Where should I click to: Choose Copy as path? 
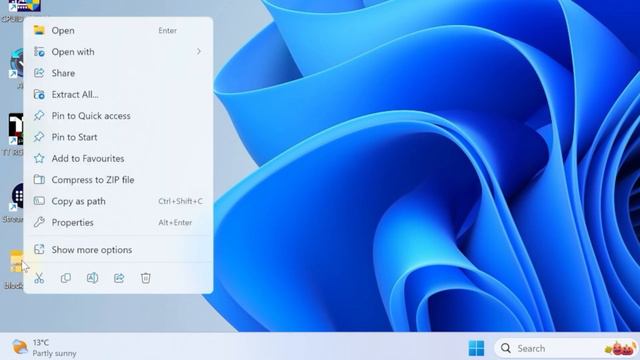tap(118, 201)
